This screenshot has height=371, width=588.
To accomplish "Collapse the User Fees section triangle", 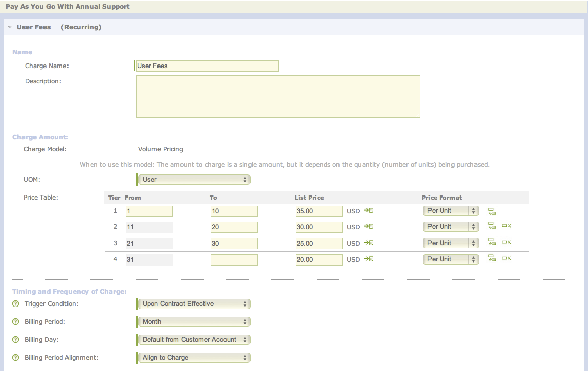I will 10,27.
